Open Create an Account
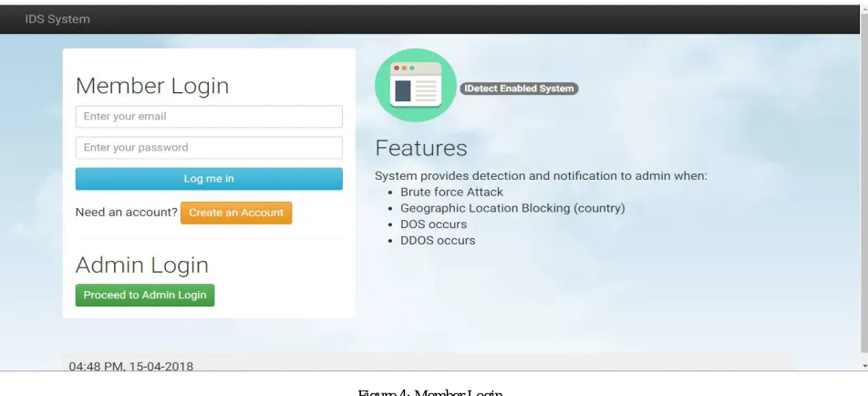 tap(236, 213)
